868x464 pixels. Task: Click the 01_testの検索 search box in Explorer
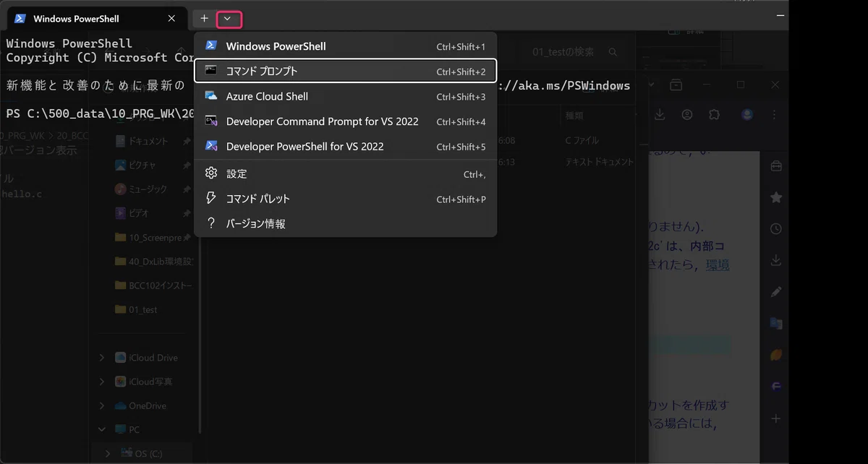(x=575, y=52)
